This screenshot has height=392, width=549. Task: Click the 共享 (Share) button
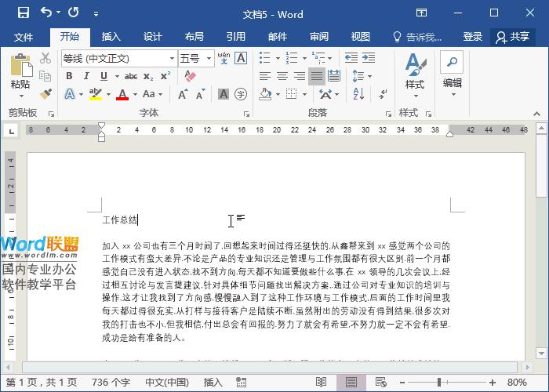point(513,37)
